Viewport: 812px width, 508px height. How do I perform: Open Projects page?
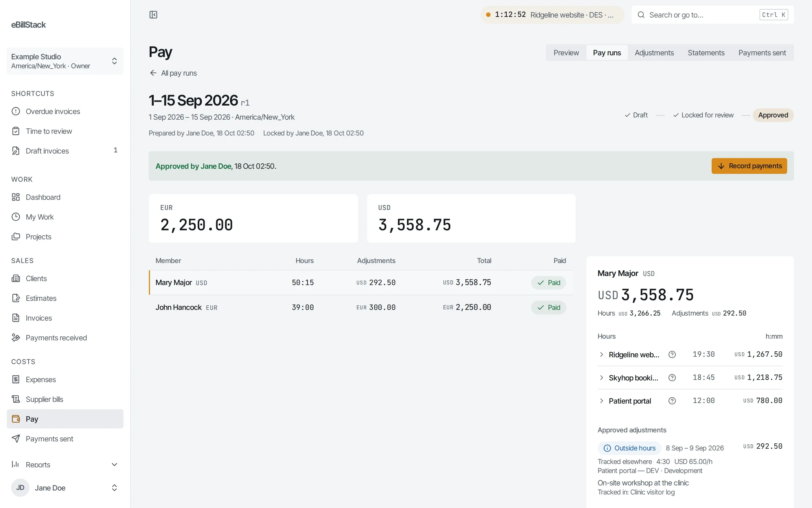65,237
